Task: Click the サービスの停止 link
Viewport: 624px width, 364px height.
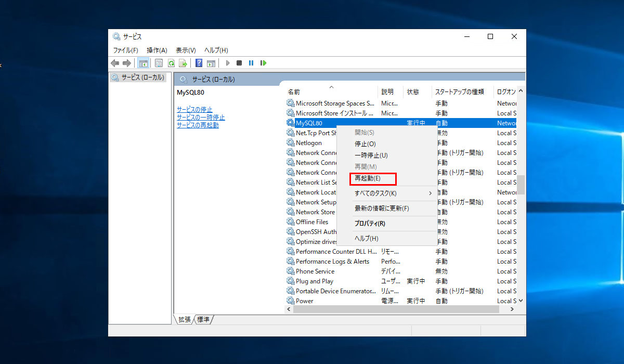Action: tap(194, 110)
